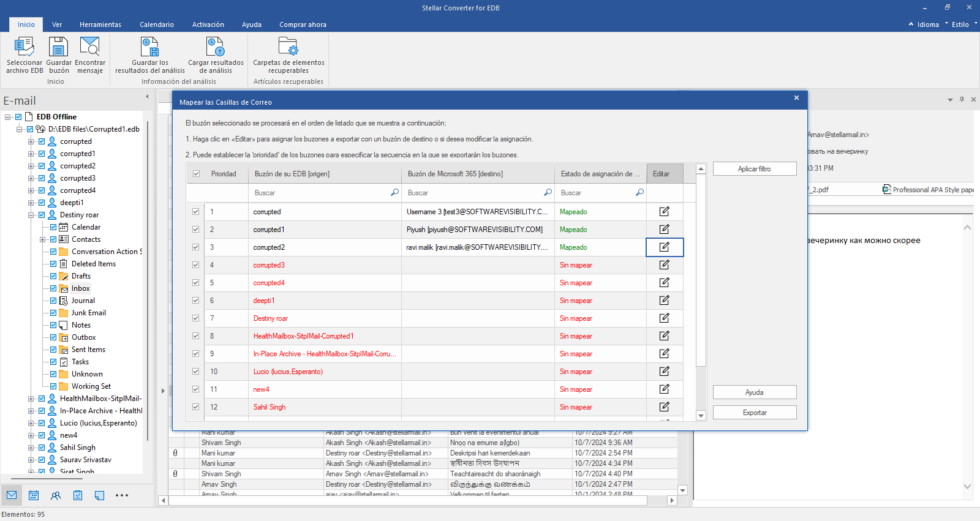Click edit icon for Destiny roar row
Image resolution: width=980 pixels, height=521 pixels.
tap(664, 318)
